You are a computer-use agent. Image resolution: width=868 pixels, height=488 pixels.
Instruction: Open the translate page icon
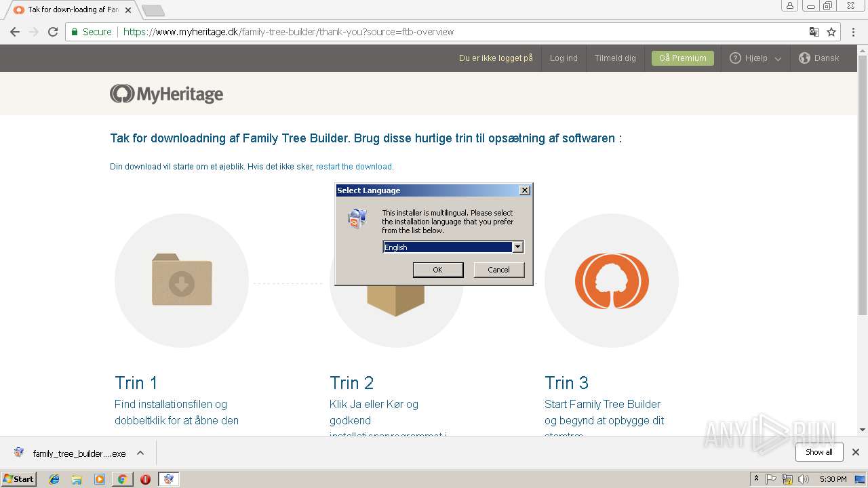pyautogui.click(x=814, y=32)
